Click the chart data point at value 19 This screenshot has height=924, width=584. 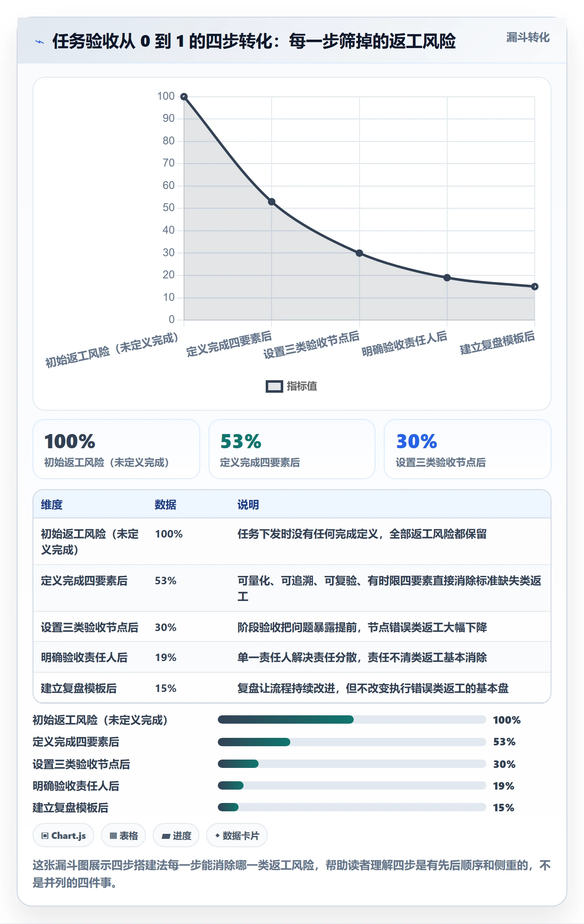point(447,278)
